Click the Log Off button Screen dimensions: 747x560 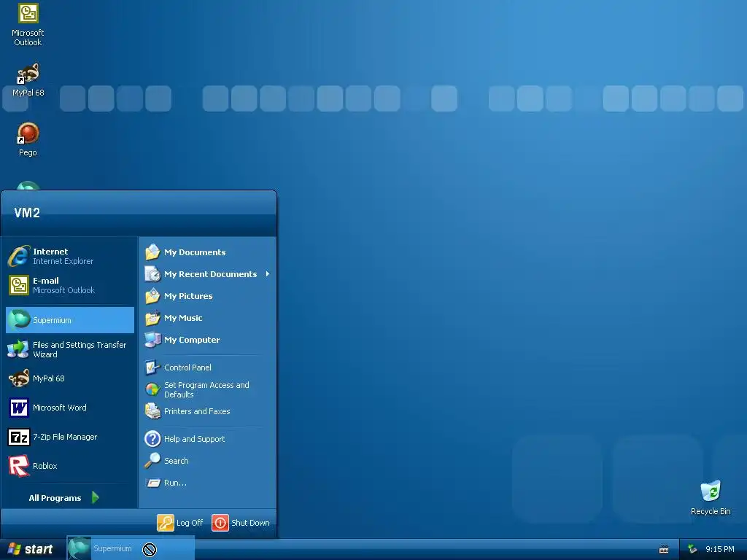tap(180, 523)
